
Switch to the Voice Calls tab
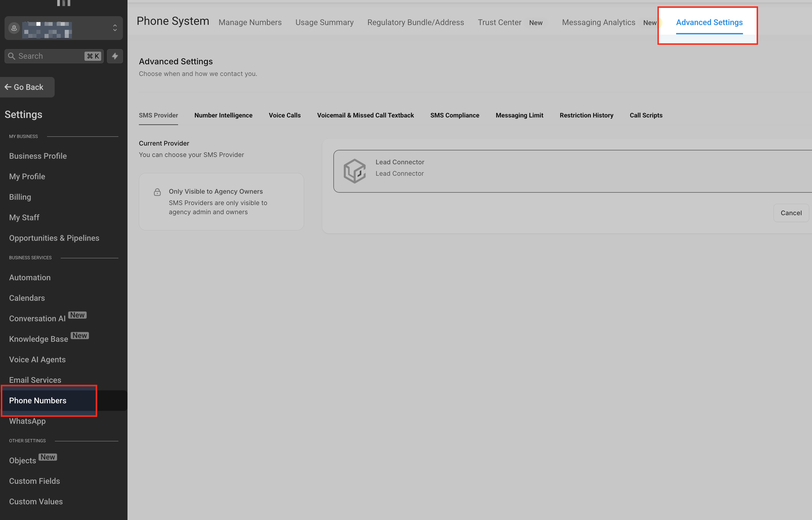coord(284,115)
